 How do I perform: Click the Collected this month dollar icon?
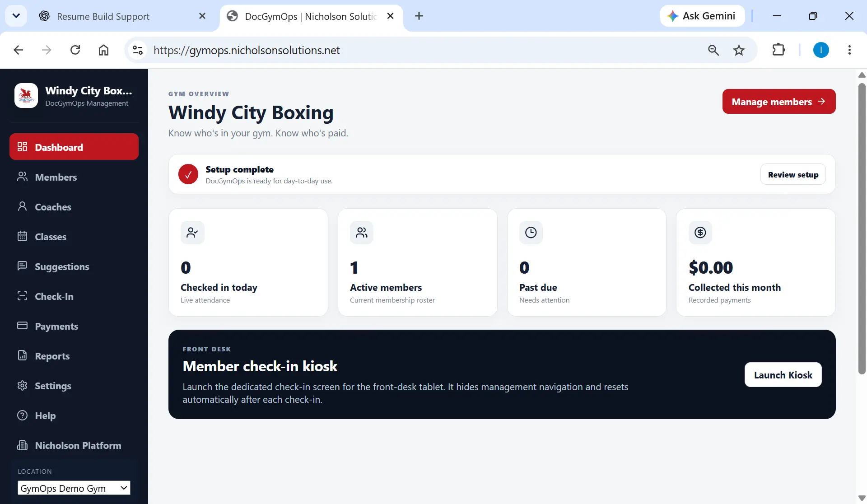point(700,233)
